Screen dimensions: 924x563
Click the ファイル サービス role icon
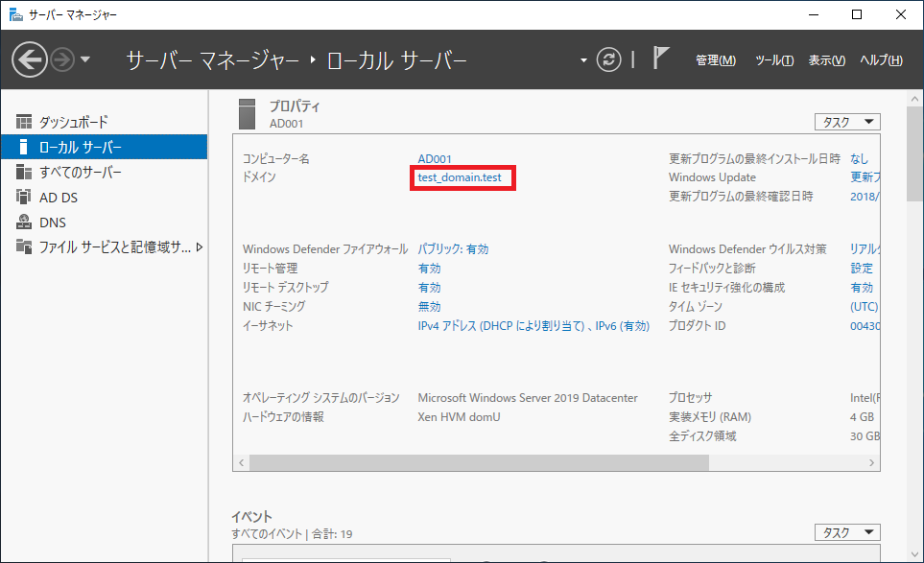[24, 246]
